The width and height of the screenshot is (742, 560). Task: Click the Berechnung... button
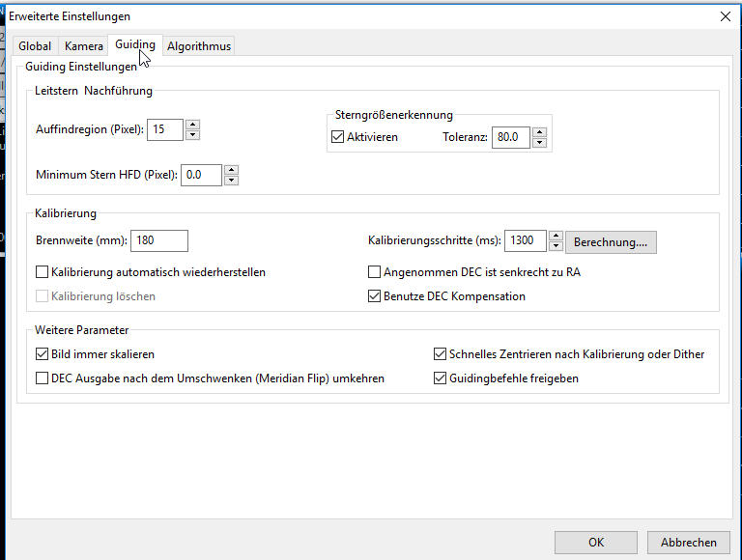click(x=611, y=242)
